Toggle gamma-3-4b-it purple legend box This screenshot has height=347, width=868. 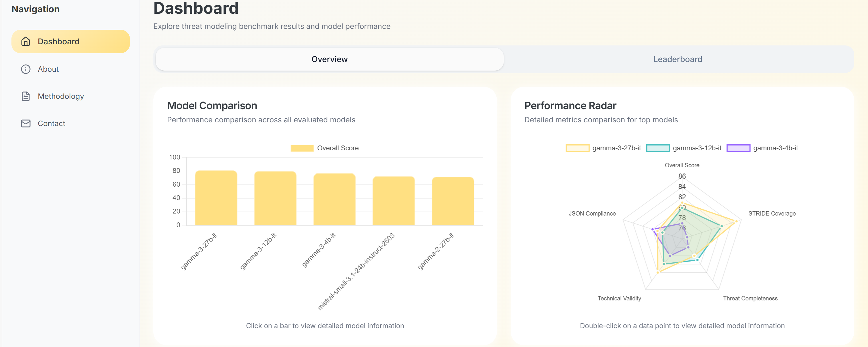(x=738, y=148)
